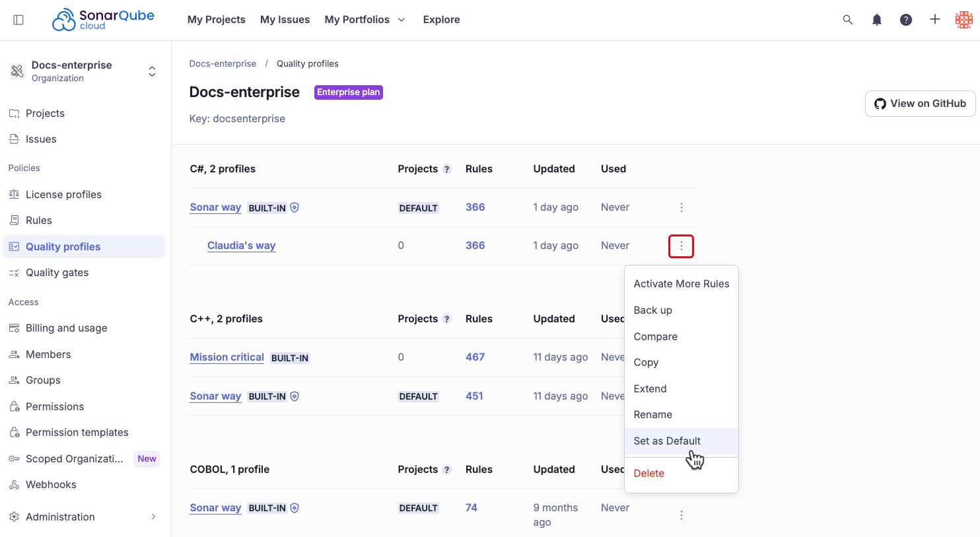Select Copy in the context menu
Screen dimensions: 980x537
[682, 363]
